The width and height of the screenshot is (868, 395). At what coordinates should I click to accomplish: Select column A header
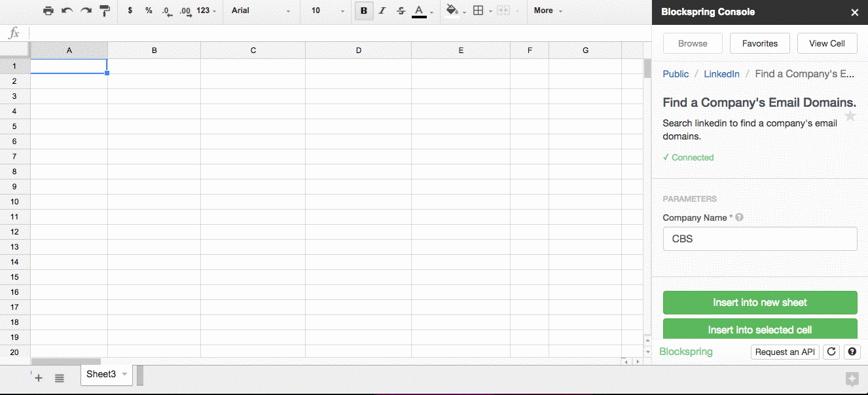pos(69,50)
